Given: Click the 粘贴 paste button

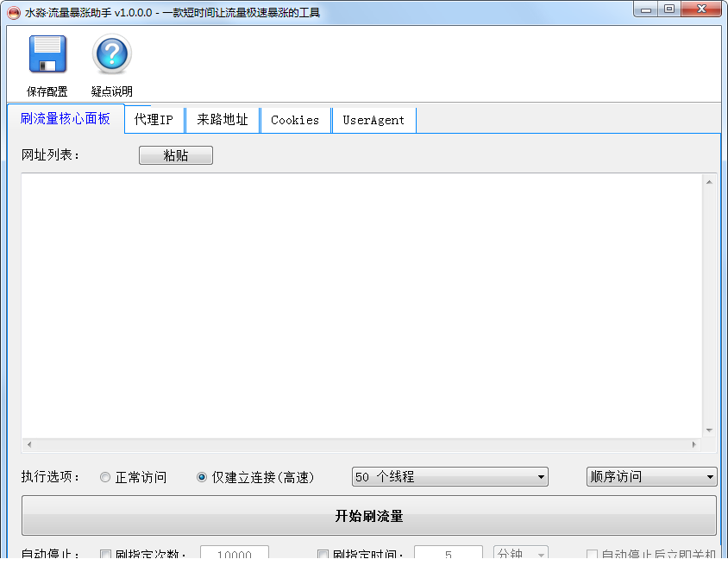Looking at the screenshot, I should (176, 155).
